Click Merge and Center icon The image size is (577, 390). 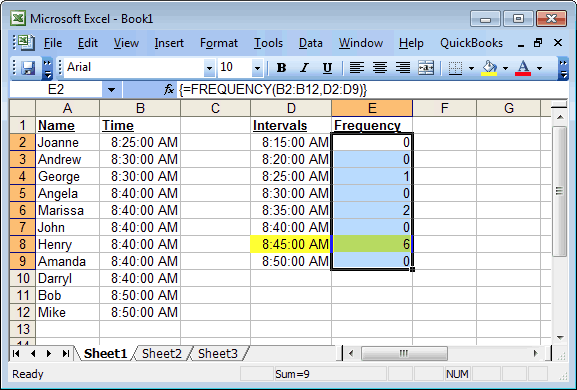pyautogui.click(x=426, y=68)
